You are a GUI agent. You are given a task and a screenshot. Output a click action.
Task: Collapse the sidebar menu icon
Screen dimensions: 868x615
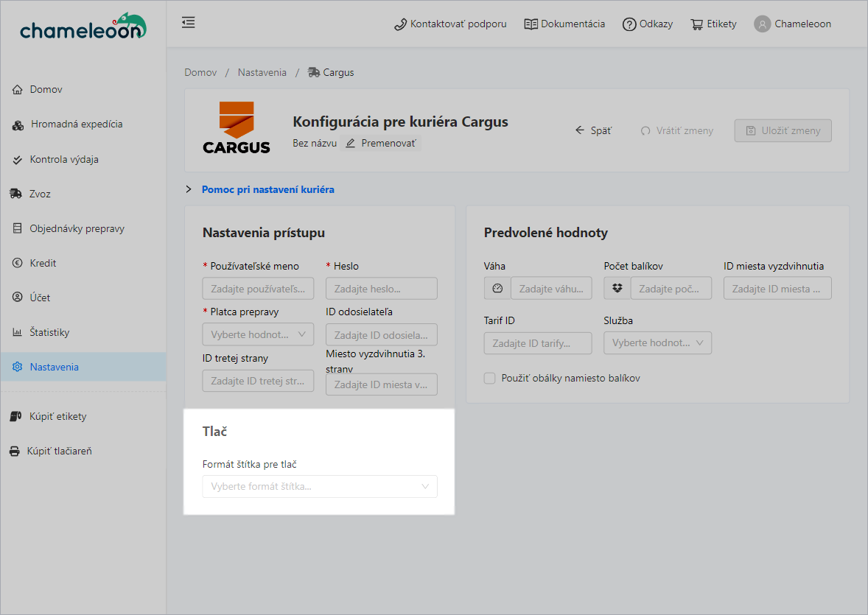point(189,23)
